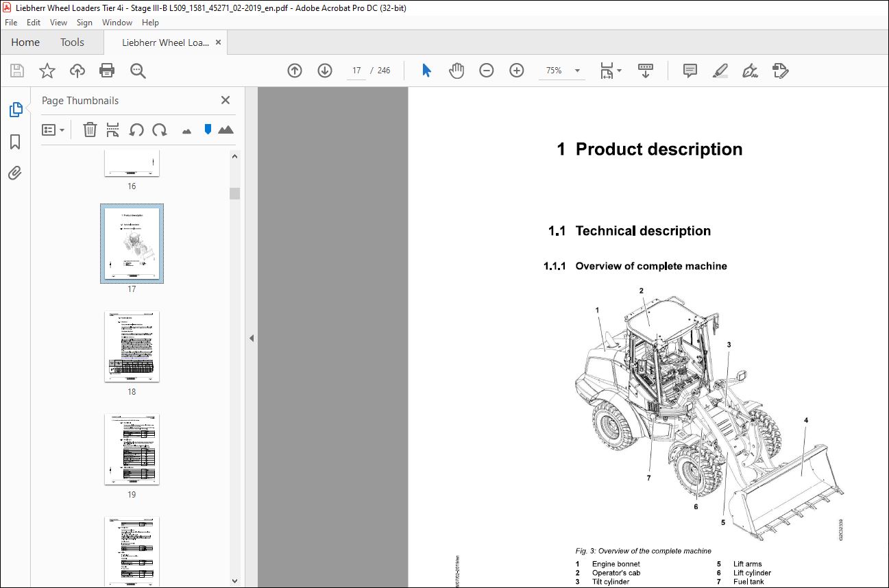Click the stamp tool icon
The width and height of the screenshot is (889, 588).
pyautogui.click(x=780, y=71)
